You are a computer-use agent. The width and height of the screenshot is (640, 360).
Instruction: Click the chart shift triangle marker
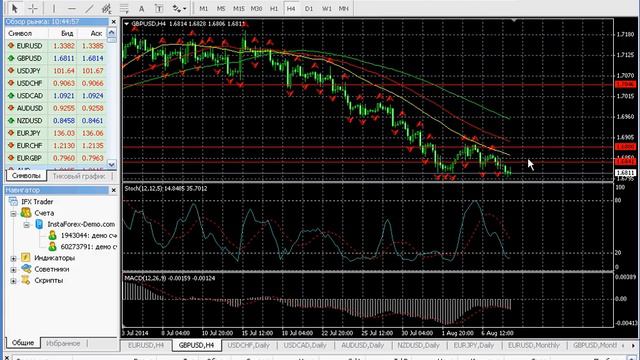(514, 20)
